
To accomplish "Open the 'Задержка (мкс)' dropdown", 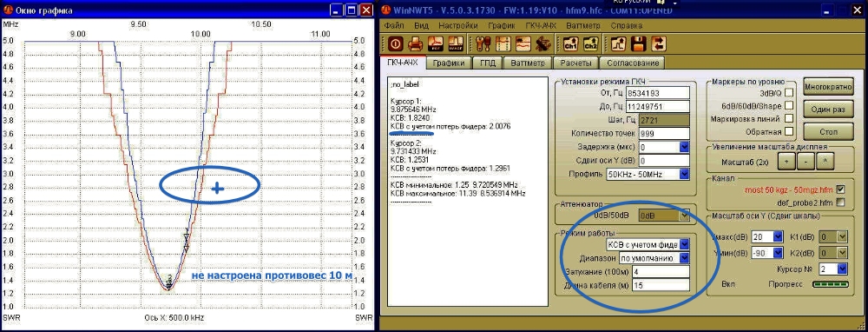I will 684,147.
